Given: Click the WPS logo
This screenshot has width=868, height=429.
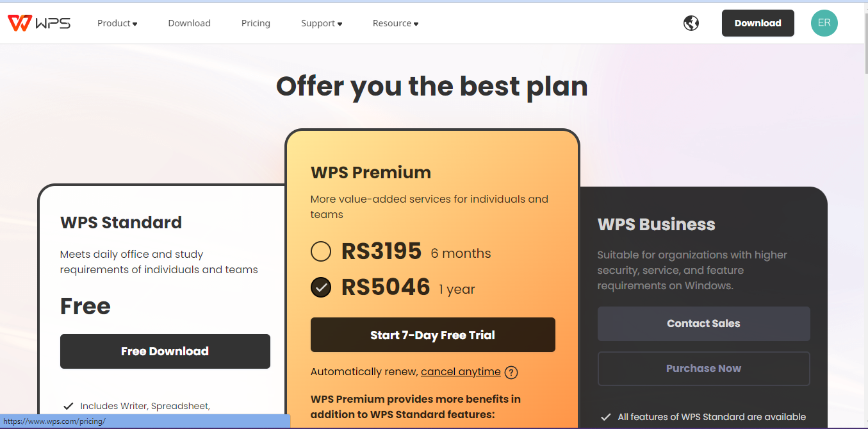Looking at the screenshot, I should (x=38, y=22).
